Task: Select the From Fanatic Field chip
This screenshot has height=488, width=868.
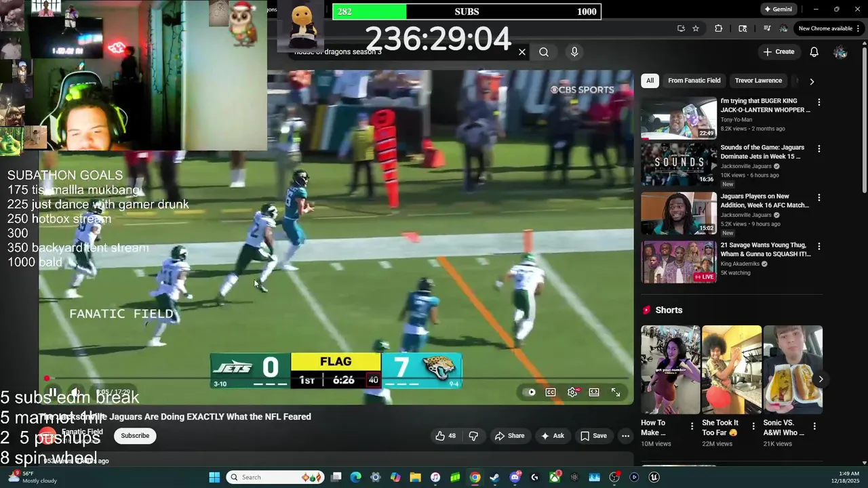Action: click(x=694, y=81)
